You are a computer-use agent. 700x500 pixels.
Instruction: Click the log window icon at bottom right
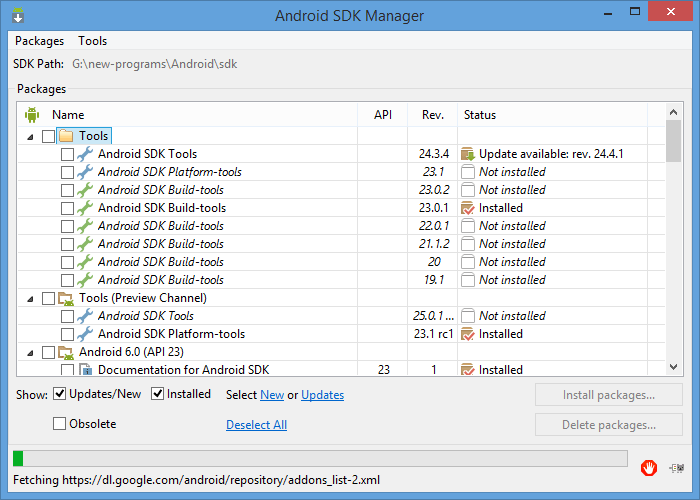(677, 468)
